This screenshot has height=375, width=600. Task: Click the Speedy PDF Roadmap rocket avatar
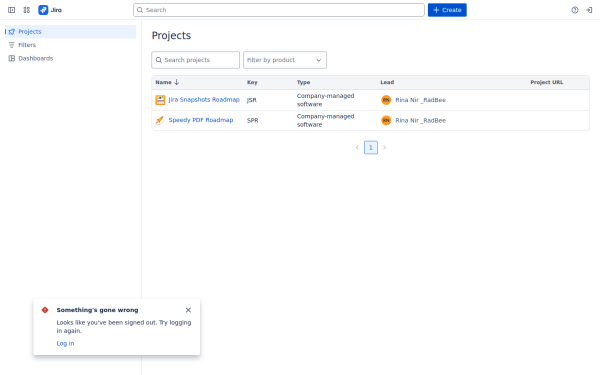coord(160,120)
